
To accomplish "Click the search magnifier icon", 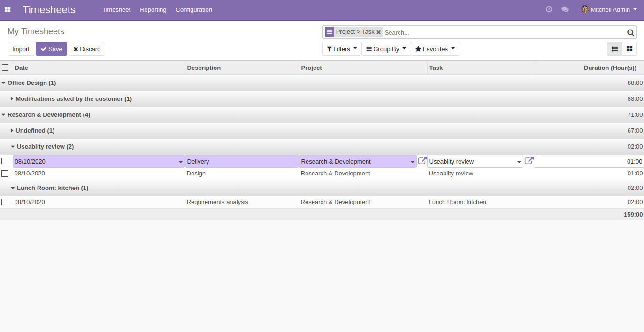I will (630, 32).
